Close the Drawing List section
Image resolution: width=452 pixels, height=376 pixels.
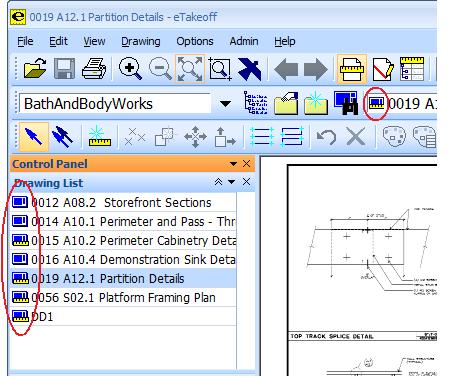[246, 182]
